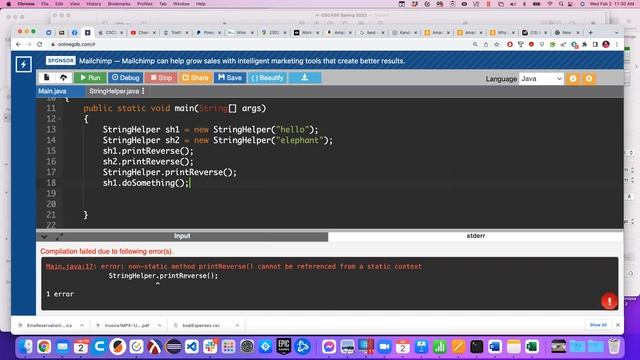
Task: Reload the page in Chrome
Action: pos(40,44)
